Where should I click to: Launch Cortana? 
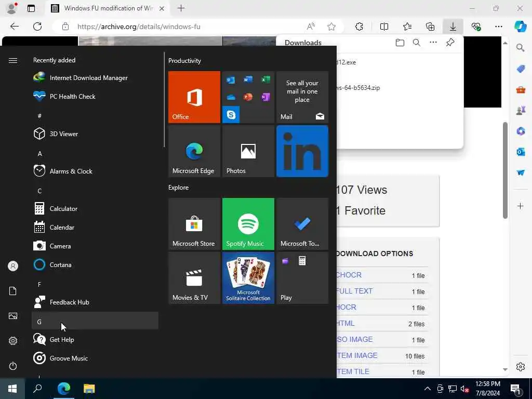pyautogui.click(x=95, y=264)
